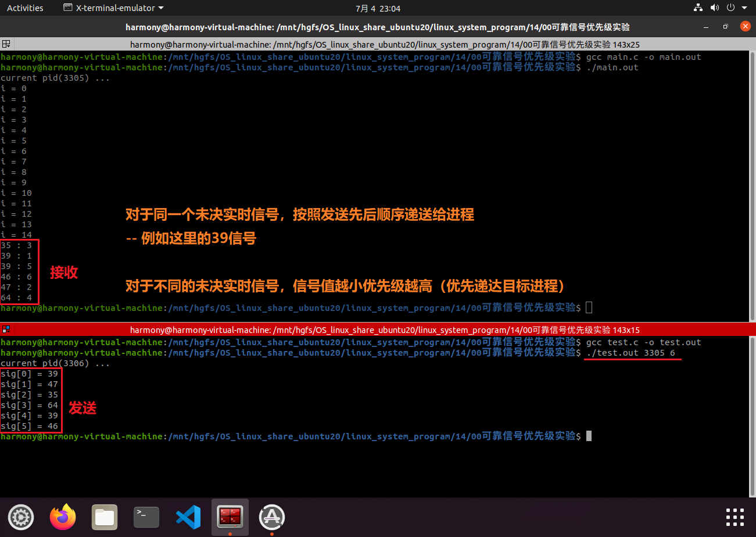Click the sent line 'sig[0] = 39'
The image size is (756, 537).
pyautogui.click(x=29, y=374)
